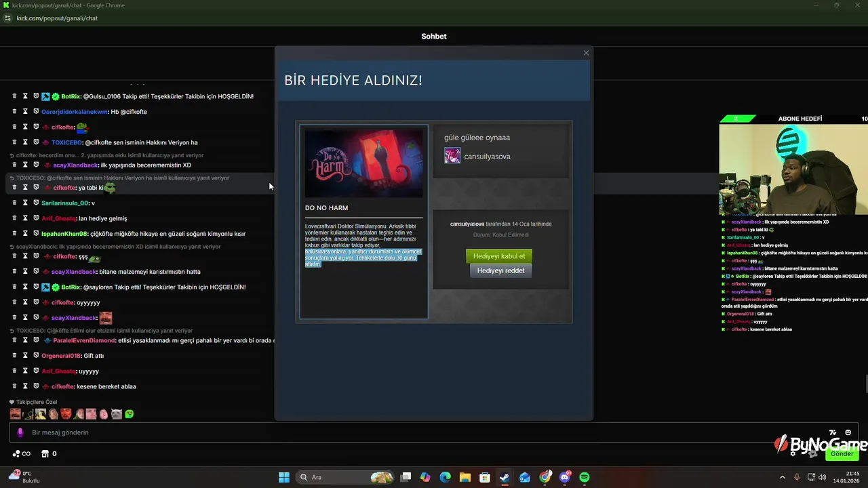Insert the green sick face emote

point(130,414)
